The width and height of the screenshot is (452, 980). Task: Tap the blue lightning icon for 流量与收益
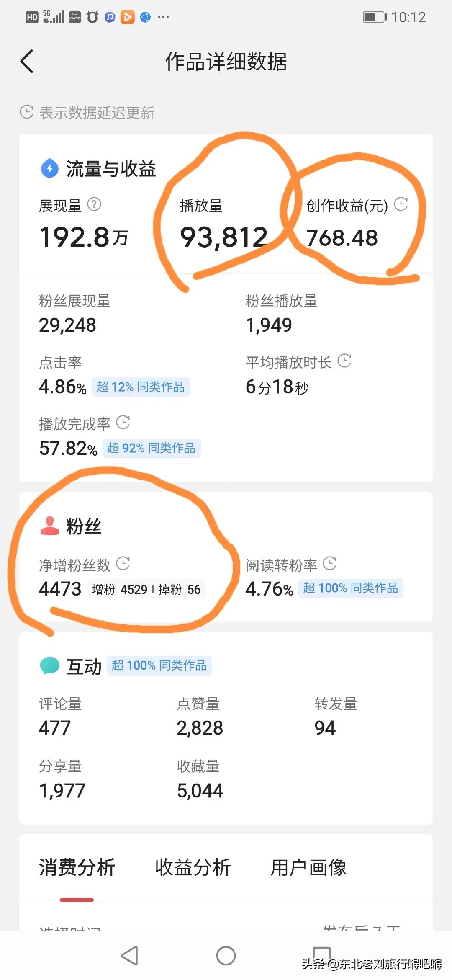[x=50, y=168]
